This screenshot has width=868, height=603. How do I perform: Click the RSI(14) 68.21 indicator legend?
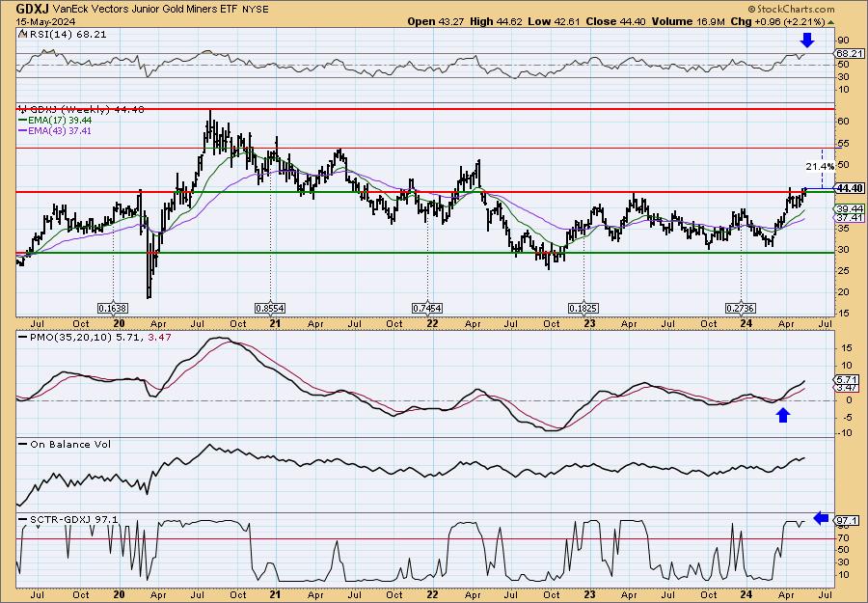[63, 35]
